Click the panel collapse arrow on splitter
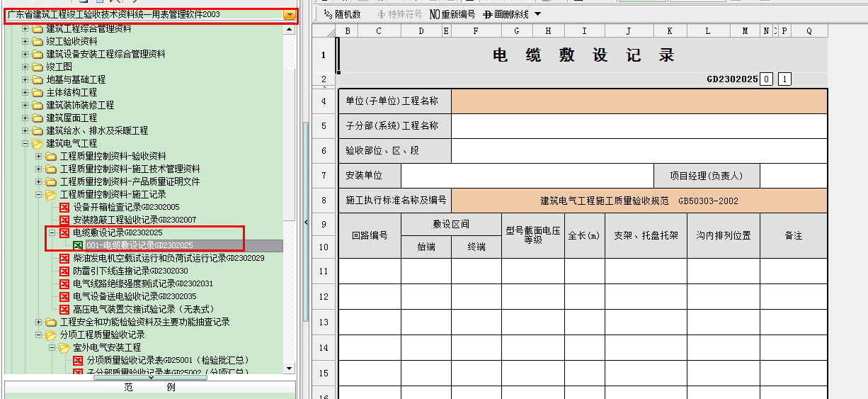868x399 pixels. (306, 222)
